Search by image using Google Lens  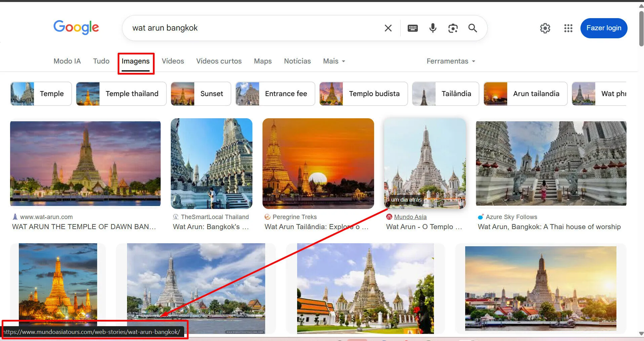[453, 28]
